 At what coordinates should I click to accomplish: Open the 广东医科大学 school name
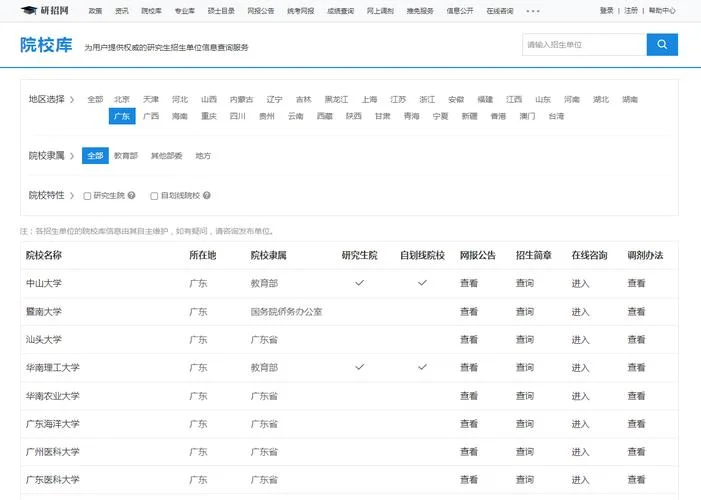53,480
